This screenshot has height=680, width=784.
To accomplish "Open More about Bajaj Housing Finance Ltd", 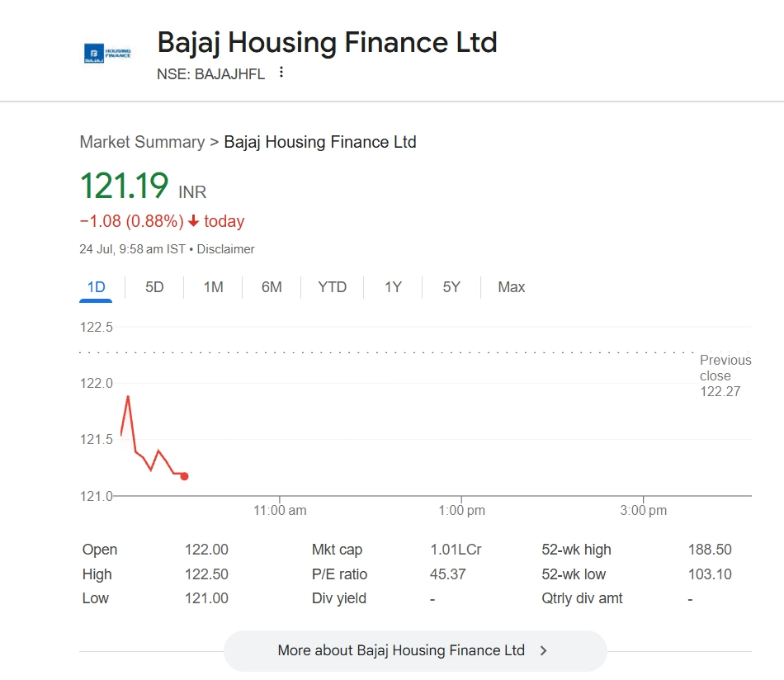I will coord(401,650).
